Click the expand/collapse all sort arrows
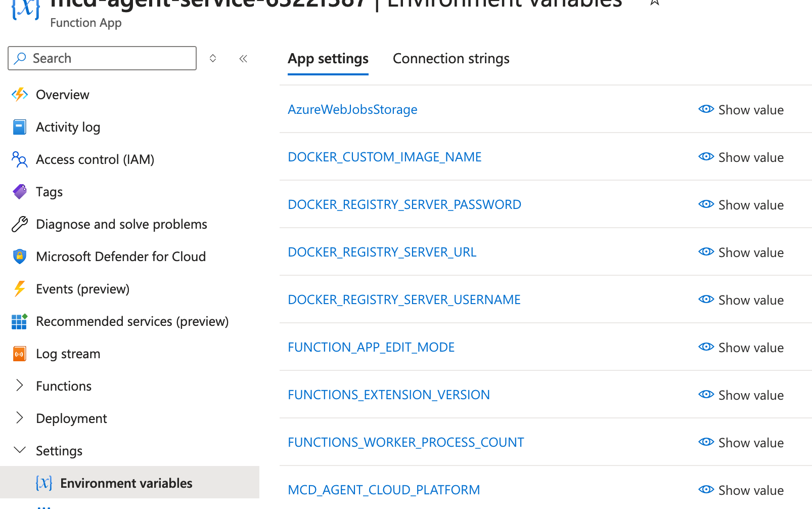812x509 pixels. [x=213, y=58]
